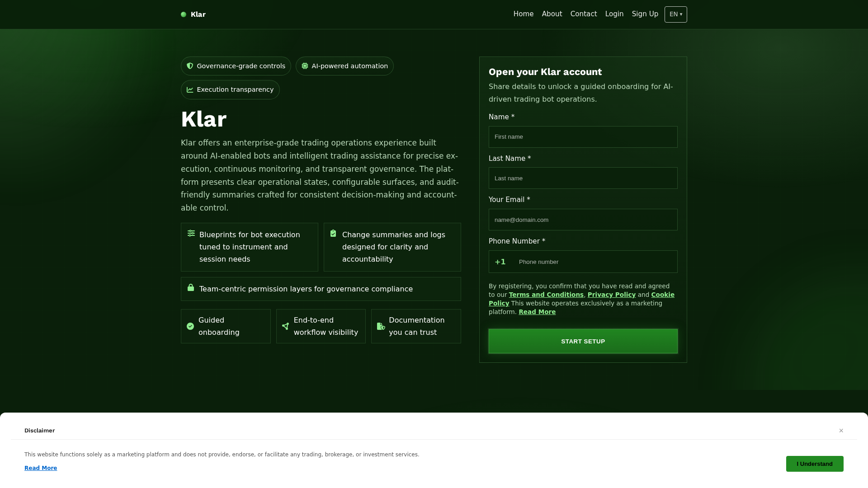Image resolution: width=868 pixels, height=488 pixels.
Task: Open the Privacy Policy link
Action: 612,295
